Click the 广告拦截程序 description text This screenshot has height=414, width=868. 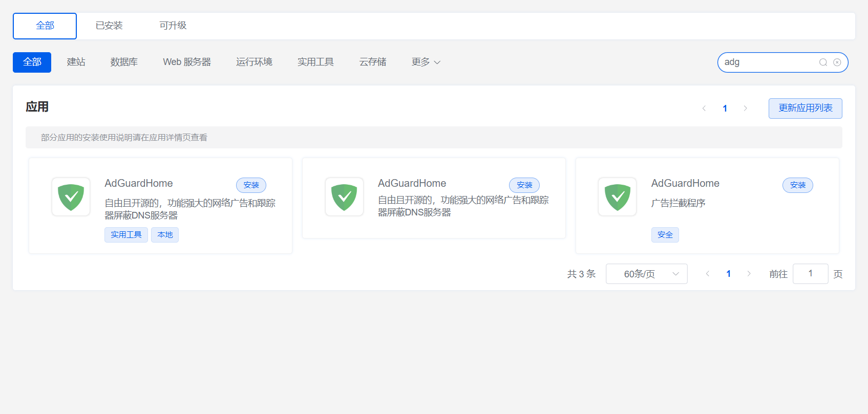[x=679, y=203]
